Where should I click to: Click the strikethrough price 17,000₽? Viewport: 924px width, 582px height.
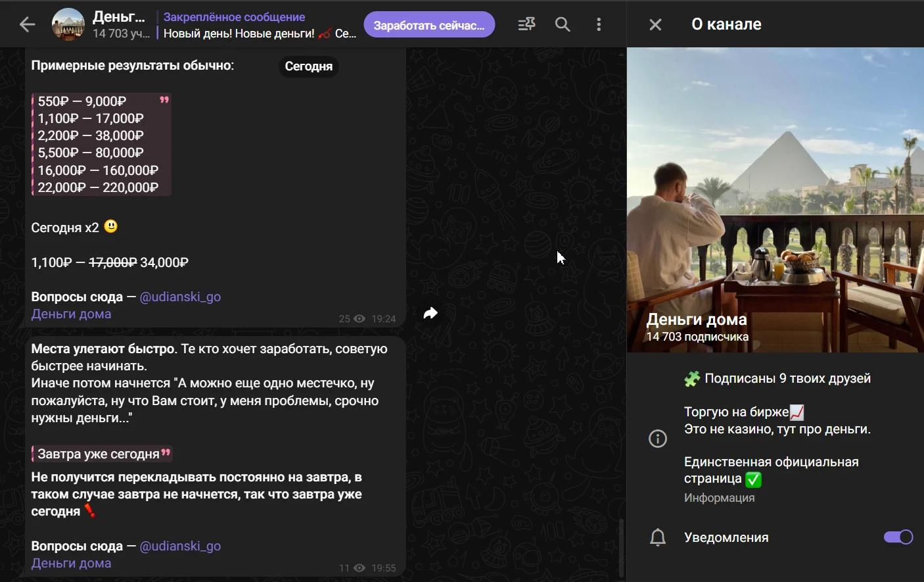pos(113,262)
